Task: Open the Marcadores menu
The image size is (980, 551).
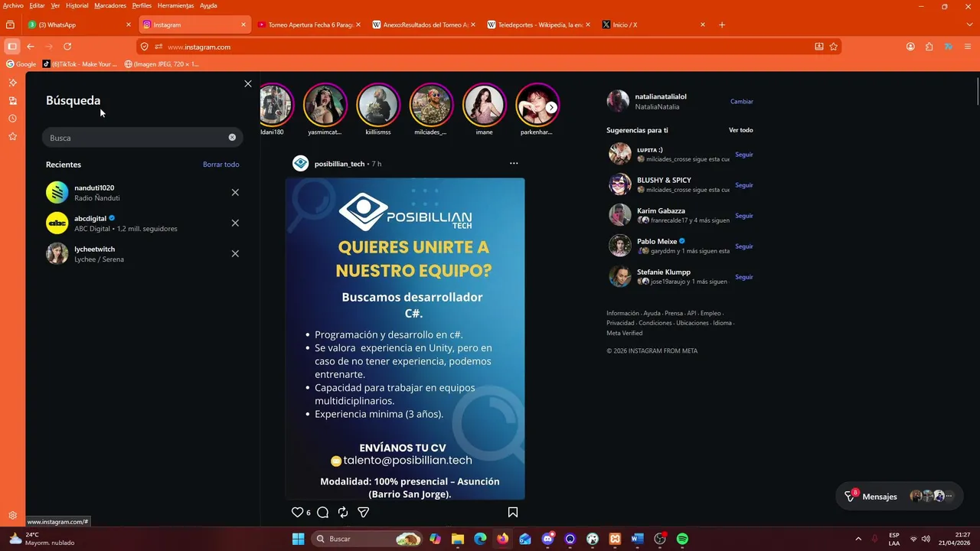Action: tap(110, 5)
